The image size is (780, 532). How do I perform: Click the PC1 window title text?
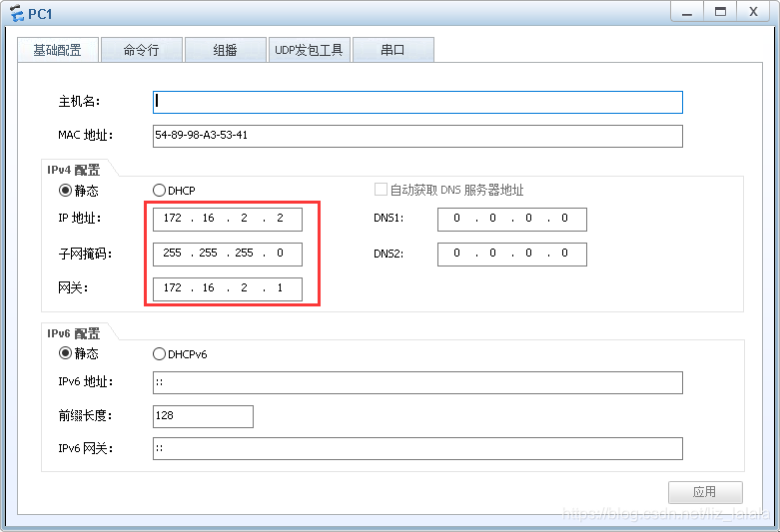tap(40, 14)
